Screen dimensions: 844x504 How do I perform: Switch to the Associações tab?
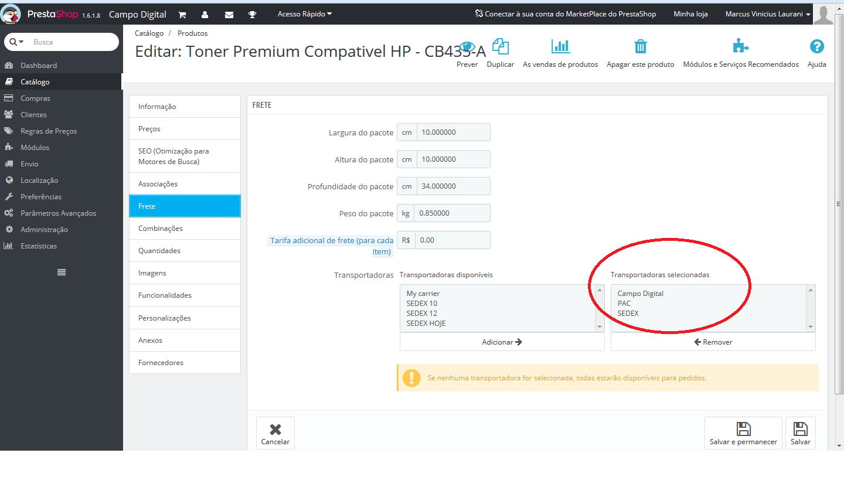185,184
